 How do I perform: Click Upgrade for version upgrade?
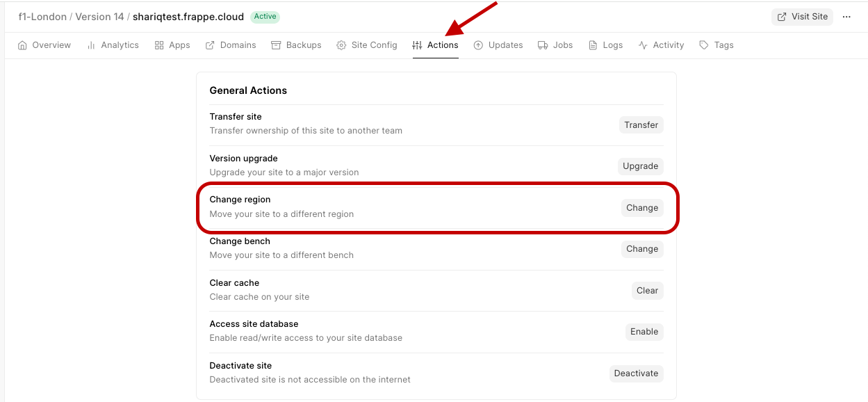640,166
